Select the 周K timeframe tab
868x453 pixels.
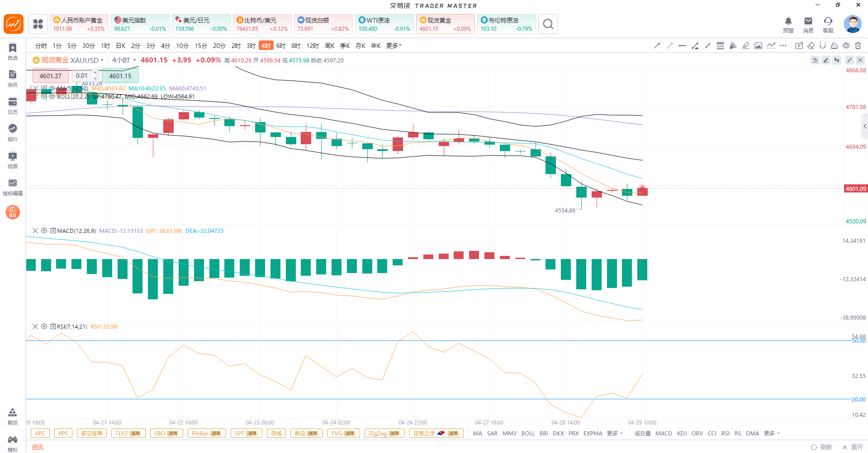point(329,46)
